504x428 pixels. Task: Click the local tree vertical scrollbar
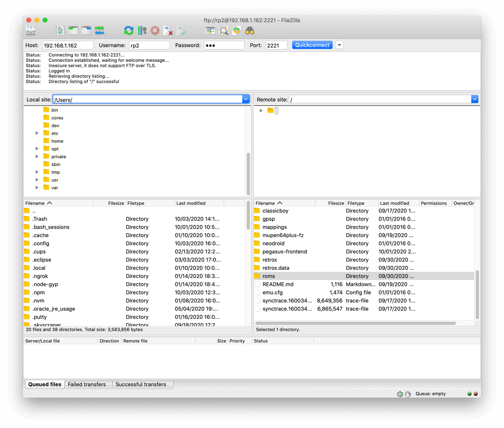click(248, 174)
